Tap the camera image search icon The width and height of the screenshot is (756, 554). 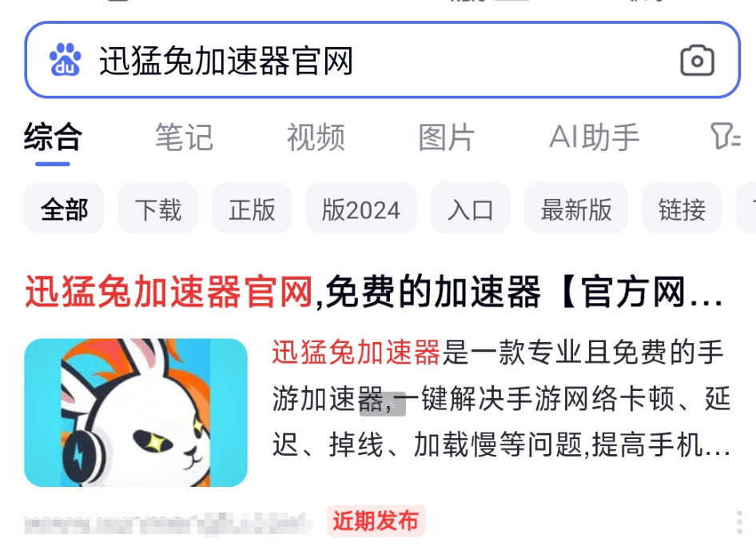[x=697, y=60]
